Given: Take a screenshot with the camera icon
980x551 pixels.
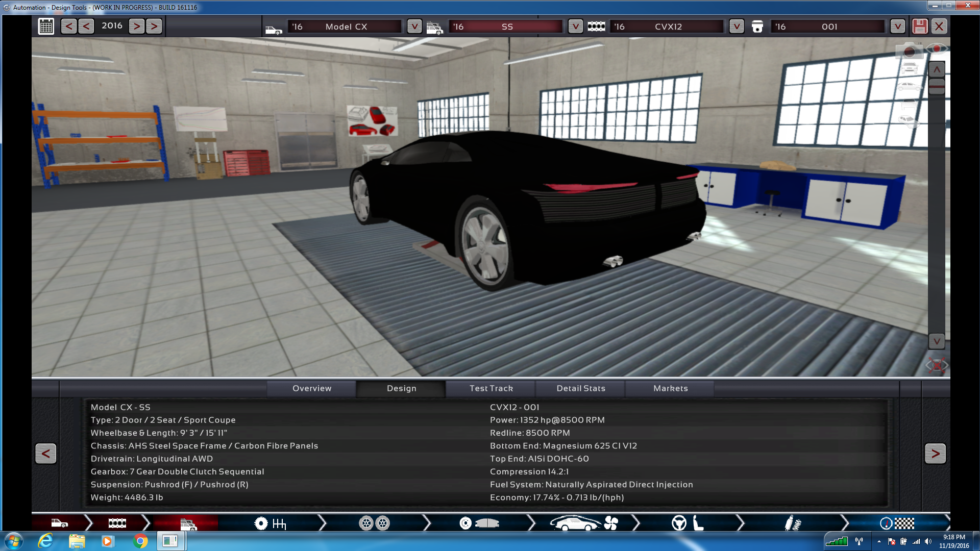Looking at the screenshot, I should pos(909,51).
